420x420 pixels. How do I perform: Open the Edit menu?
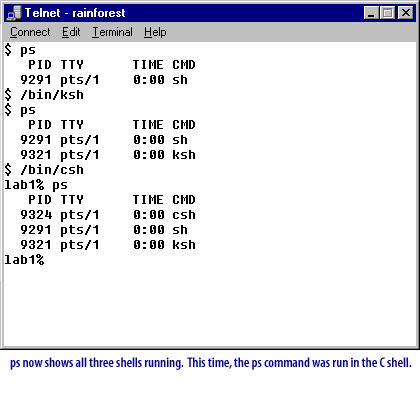[x=71, y=32]
